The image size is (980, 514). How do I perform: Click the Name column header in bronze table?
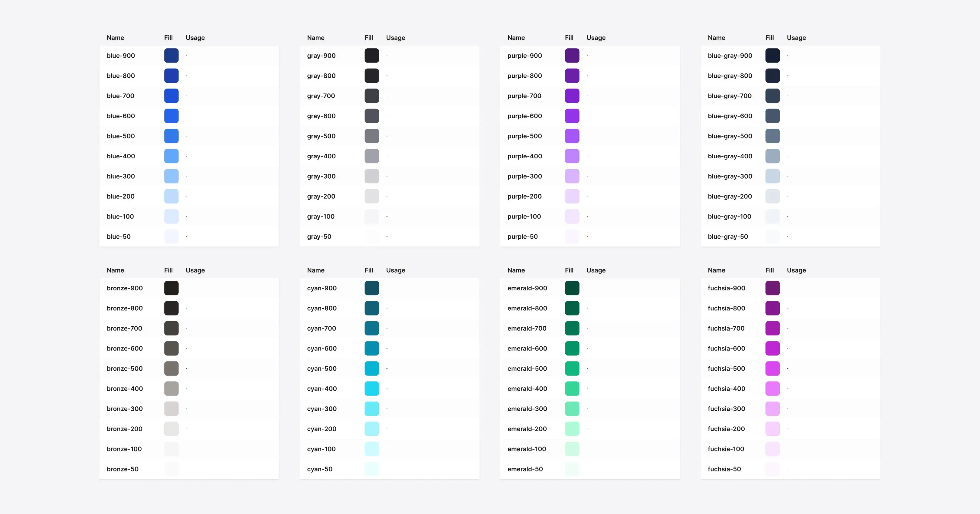click(115, 270)
